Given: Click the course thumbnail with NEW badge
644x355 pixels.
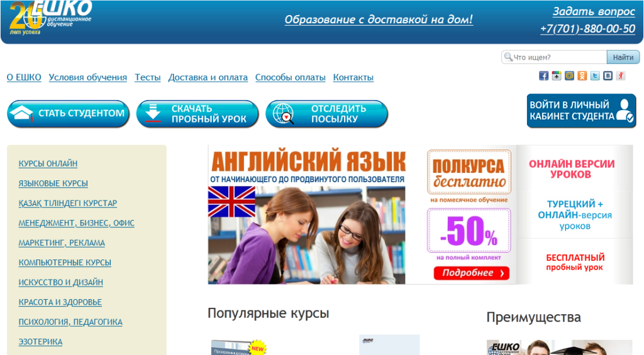Looking at the screenshot, I should pyautogui.click(x=238, y=347).
